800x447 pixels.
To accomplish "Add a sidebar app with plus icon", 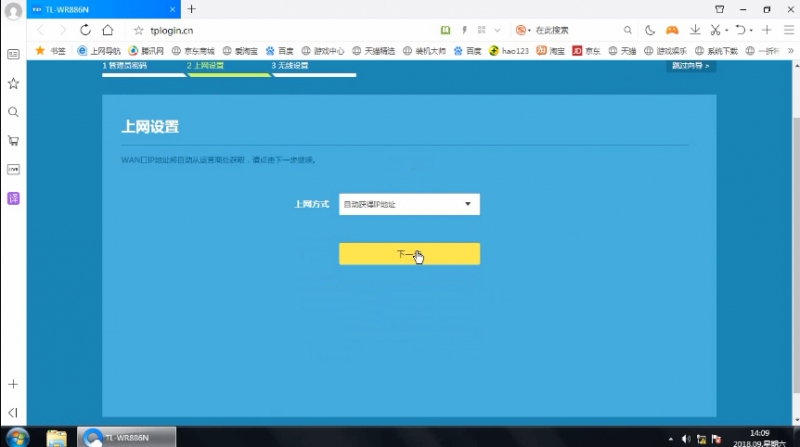I will click(x=13, y=384).
